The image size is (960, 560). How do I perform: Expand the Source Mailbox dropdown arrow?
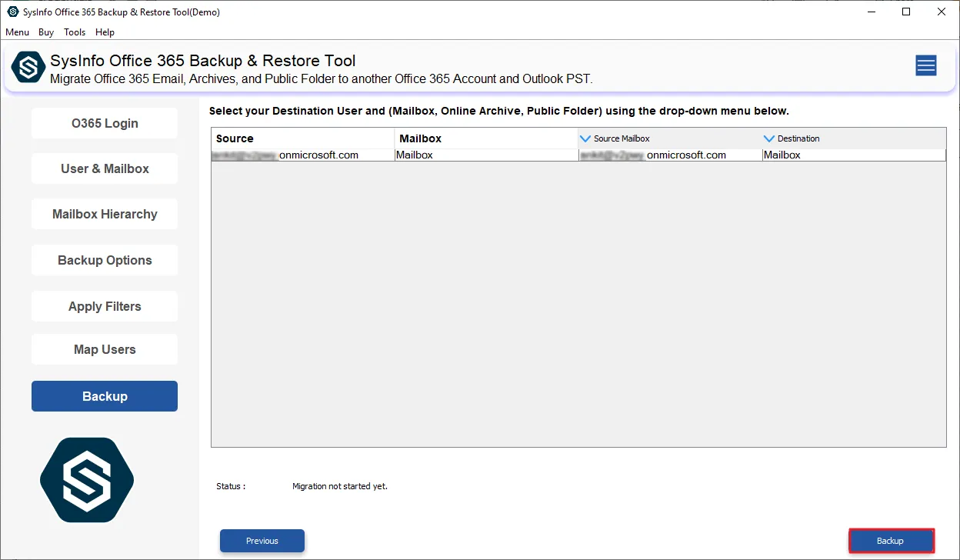click(x=585, y=138)
